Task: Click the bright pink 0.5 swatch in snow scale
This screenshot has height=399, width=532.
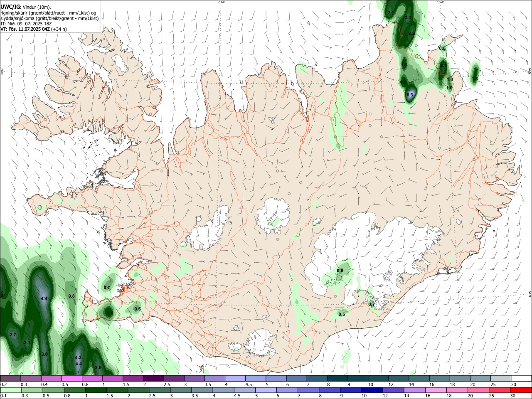Action: [x=72, y=379]
